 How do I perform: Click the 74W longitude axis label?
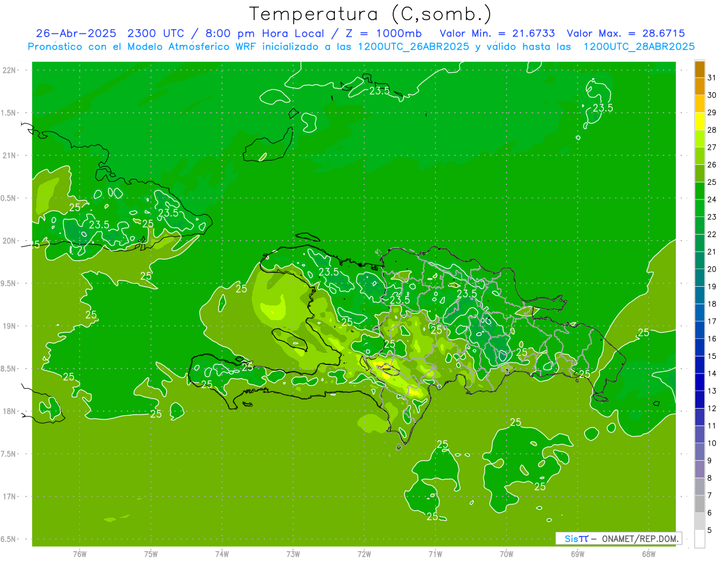(x=222, y=554)
